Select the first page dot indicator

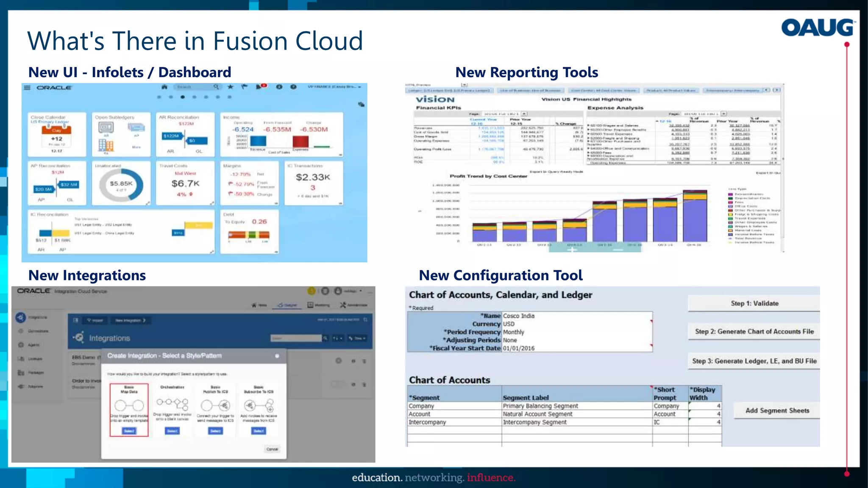pos(159,97)
